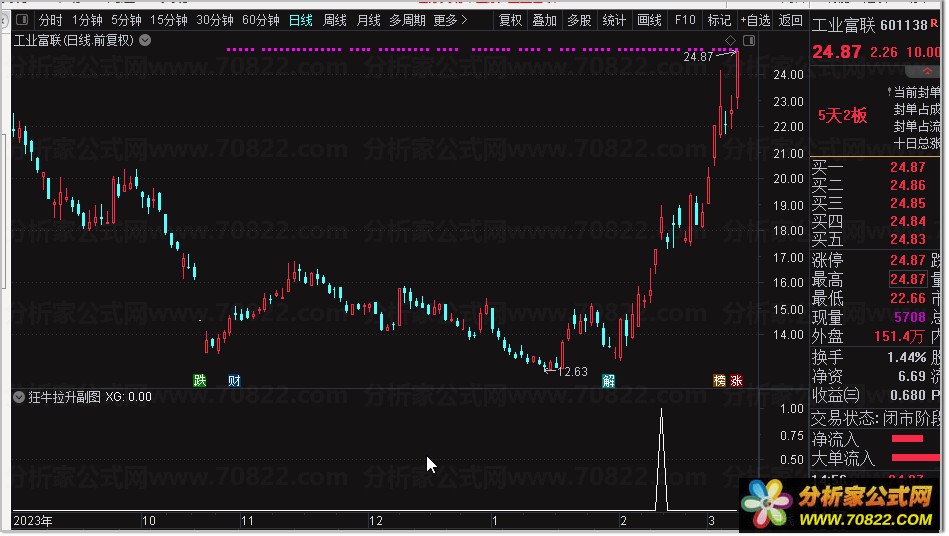
Task: Click the green 跌 marker icon
Action: click(x=200, y=381)
